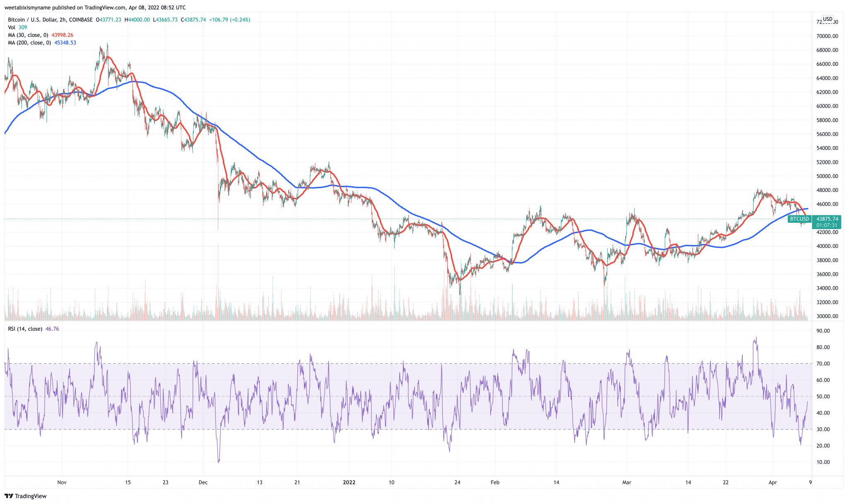Click the RSI (14, close) indicator legend
The height and width of the screenshot is (504, 848).
click(25, 329)
